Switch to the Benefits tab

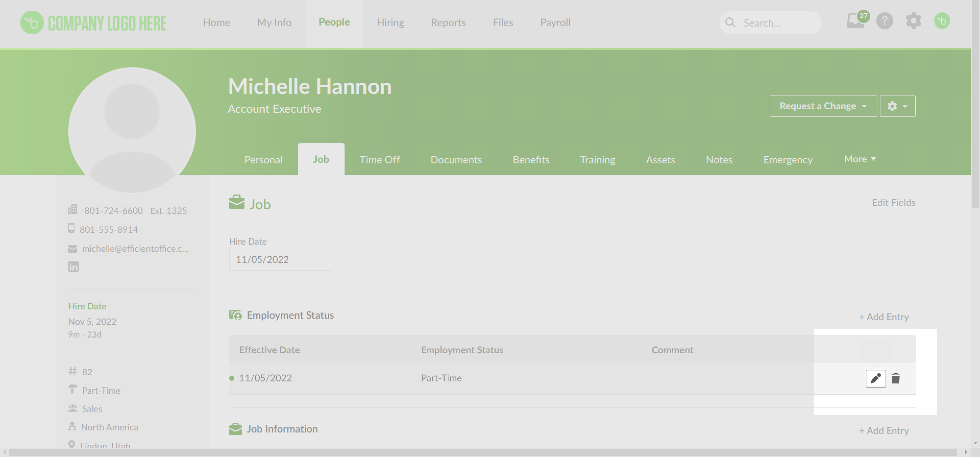pyautogui.click(x=531, y=159)
